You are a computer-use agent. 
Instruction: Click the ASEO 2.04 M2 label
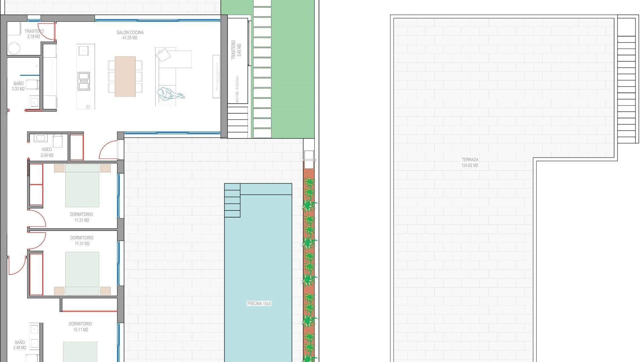47,152
